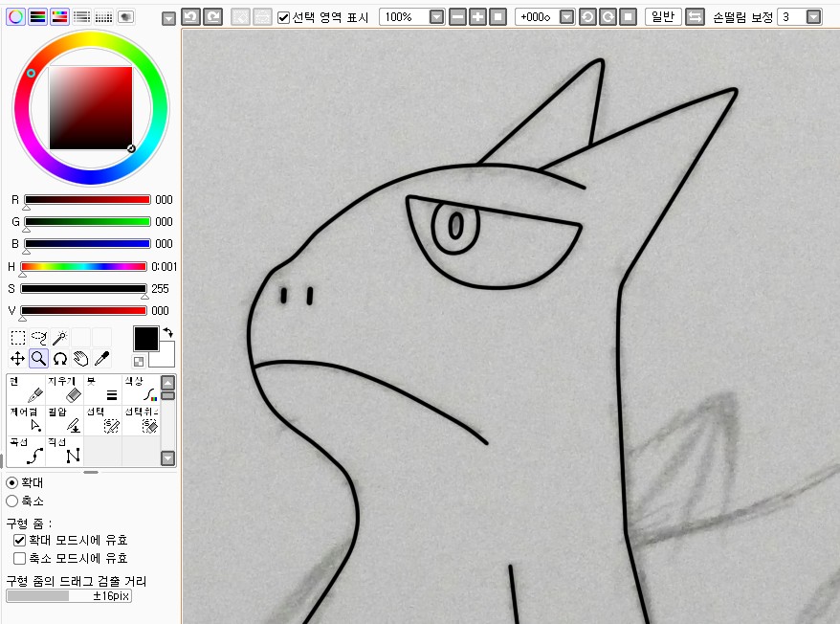This screenshot has height=624, width=840.
Task: Select the move tool
Action: tap(17, 359)
